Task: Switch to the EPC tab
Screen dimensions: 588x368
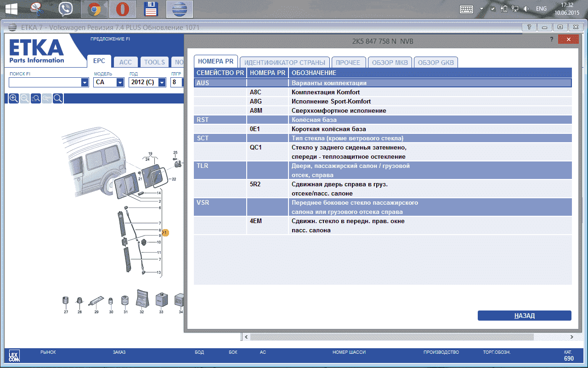Action: click(99, 61)
